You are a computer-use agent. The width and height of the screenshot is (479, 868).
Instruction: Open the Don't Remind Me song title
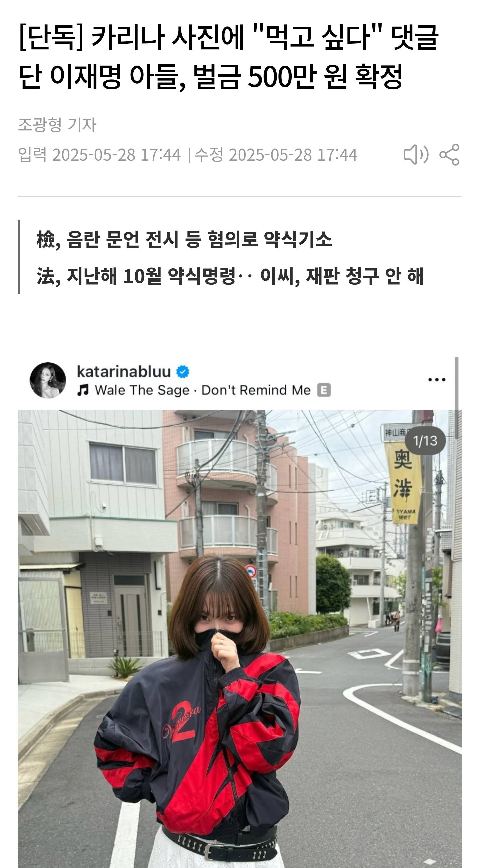coord(256,390)
